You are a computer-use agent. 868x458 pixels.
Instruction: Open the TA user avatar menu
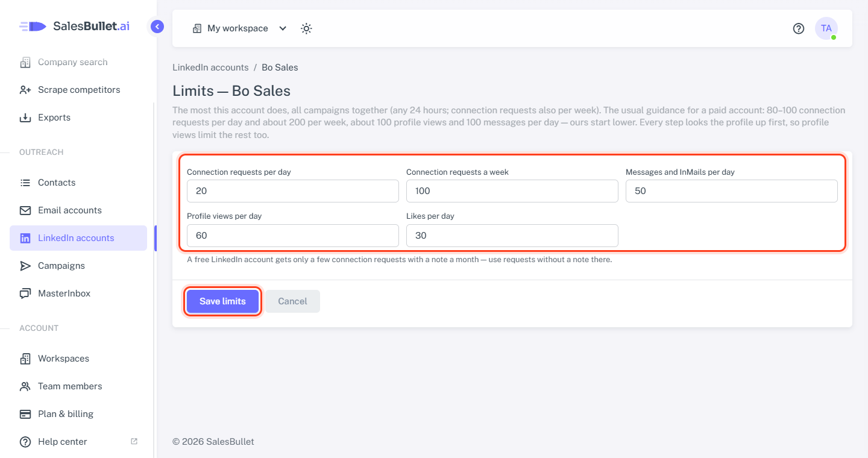(x=826, y=28)
